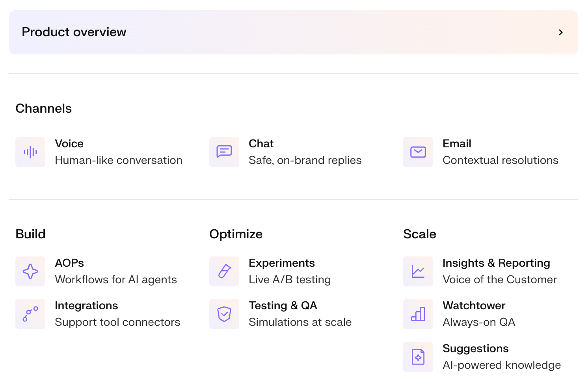Go to the Email channel link
Image resolution: width=588 pixels, height=390 pixels.
click(457, 144)
